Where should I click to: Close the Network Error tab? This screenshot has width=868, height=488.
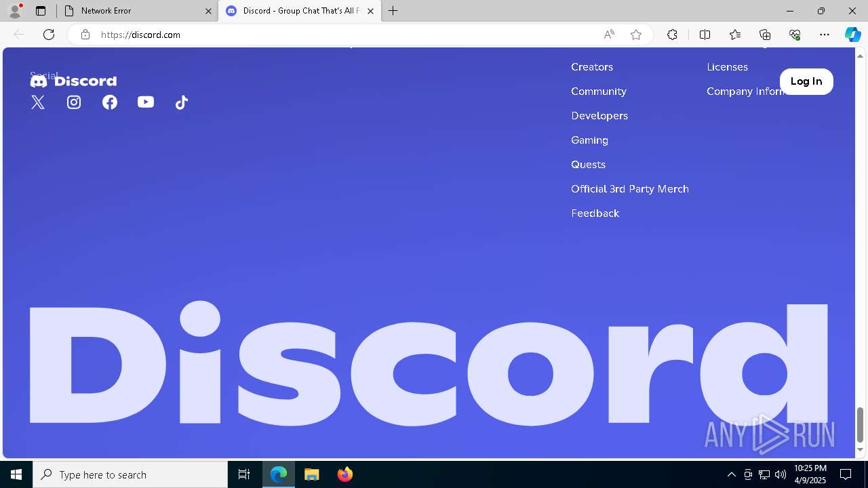(x=208, y=11)
